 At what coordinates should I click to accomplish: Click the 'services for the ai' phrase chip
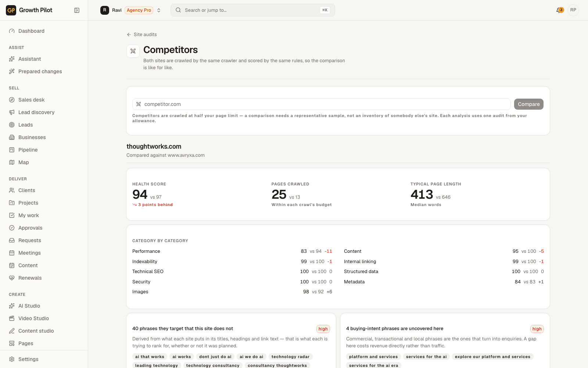pyautogui.click(x=426, y=357)
